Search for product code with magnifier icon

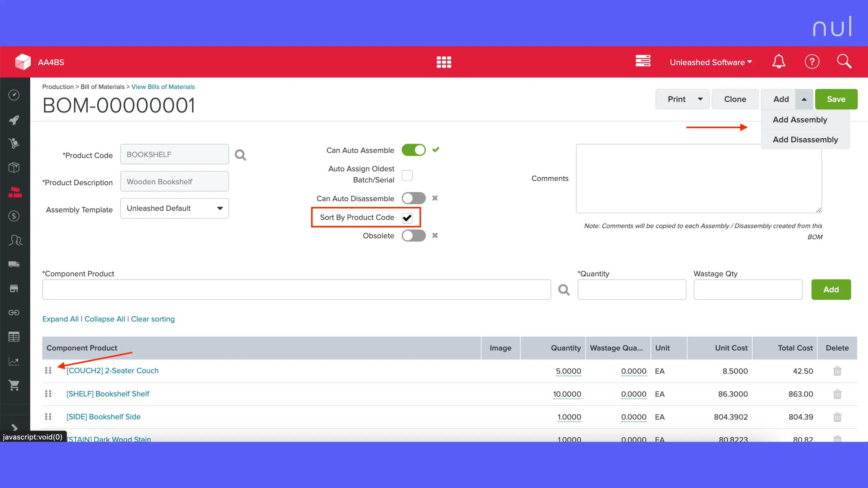coord(240,155)
